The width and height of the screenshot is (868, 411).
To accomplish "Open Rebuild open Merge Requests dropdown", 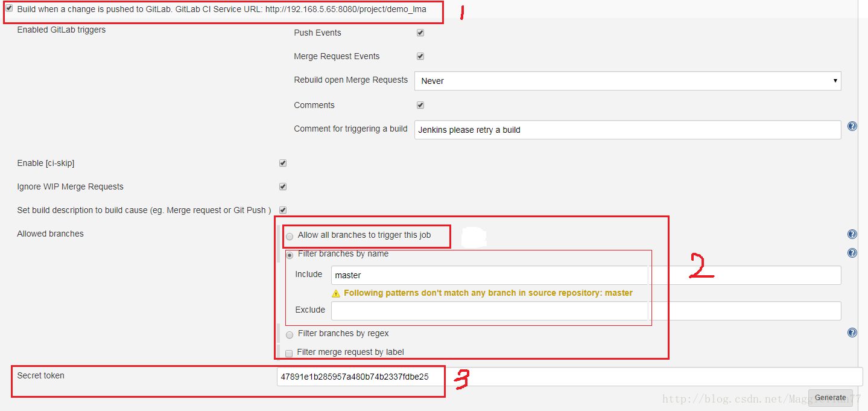I will 627,80.
